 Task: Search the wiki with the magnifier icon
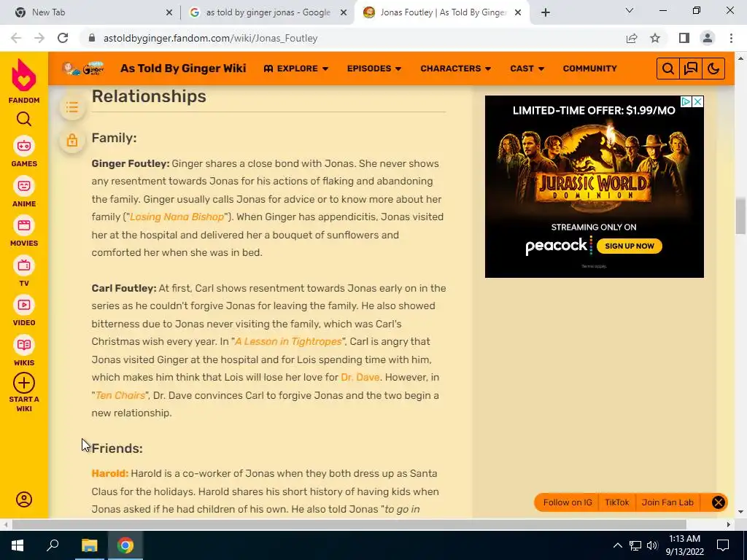[x=668, y=69]
